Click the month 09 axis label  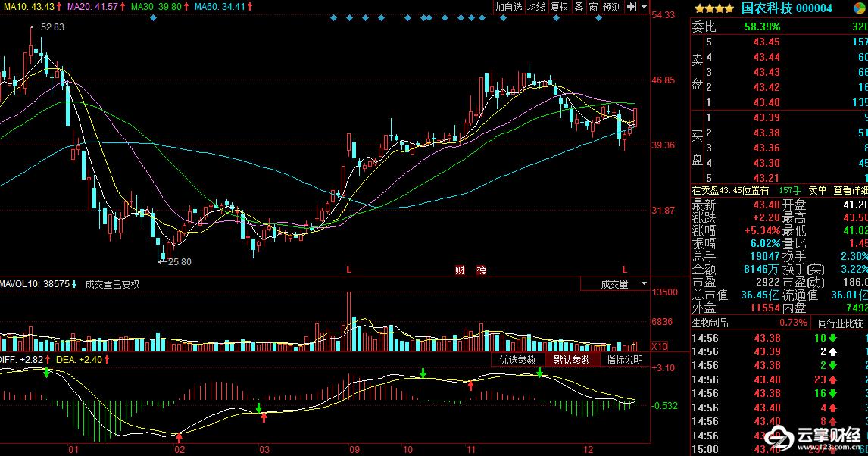[x=354, y=450]
